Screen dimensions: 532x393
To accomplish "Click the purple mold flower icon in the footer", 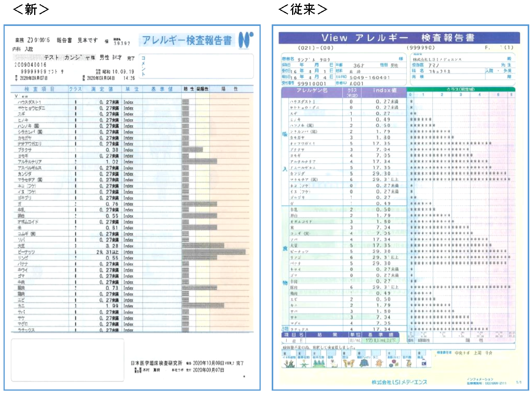I will 393,364.
